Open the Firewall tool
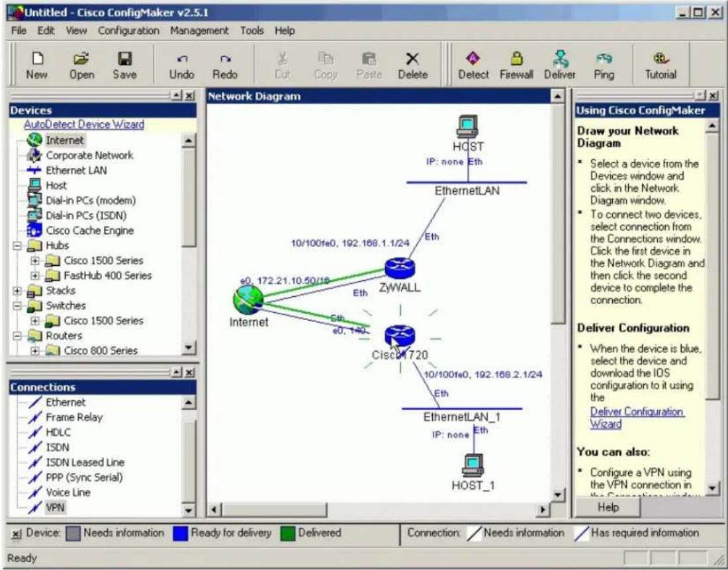The image size is (728, 570). click(516, 66)
